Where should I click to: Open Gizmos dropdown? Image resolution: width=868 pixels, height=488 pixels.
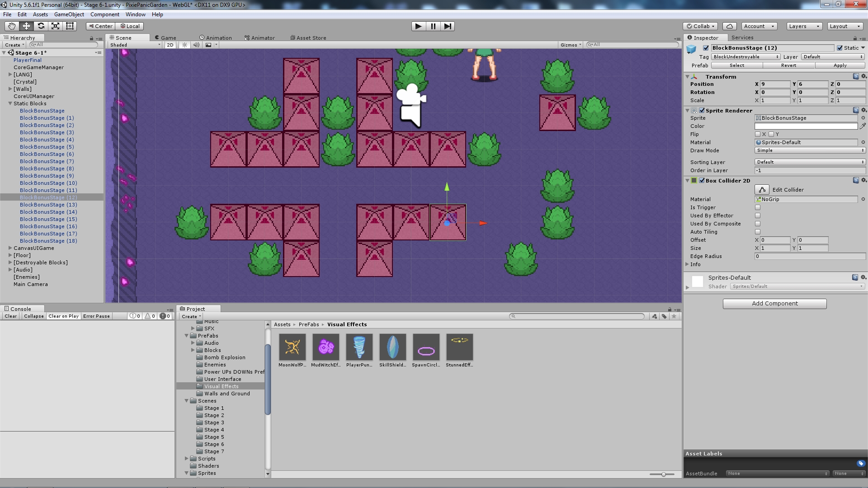pos(571,45)
